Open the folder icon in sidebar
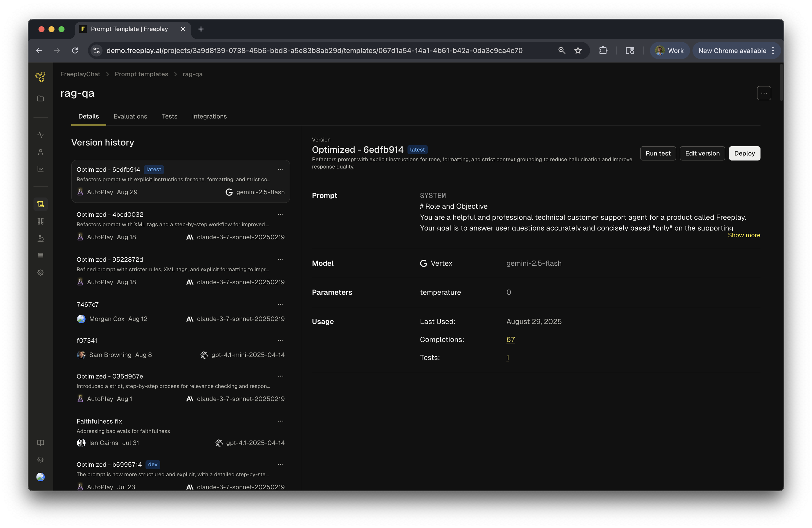The width and height of the screenshot is (812, 528). point(40,98)
